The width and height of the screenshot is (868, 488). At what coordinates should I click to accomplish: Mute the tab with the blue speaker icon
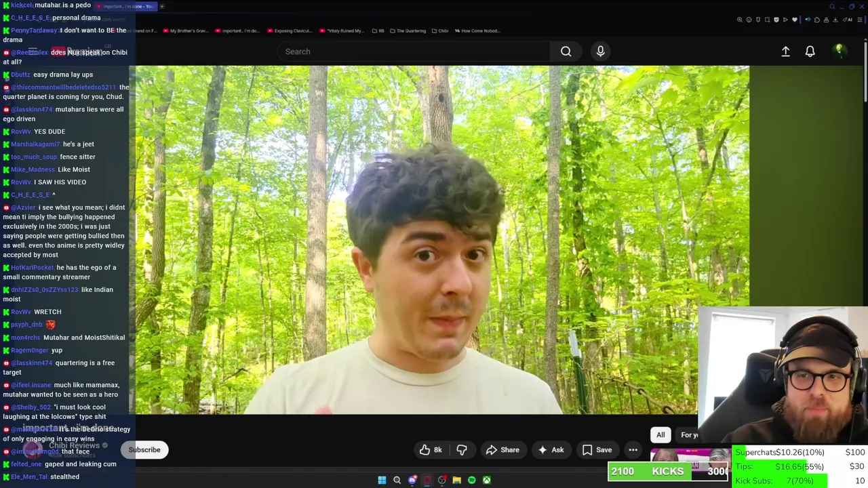[808, 20]
